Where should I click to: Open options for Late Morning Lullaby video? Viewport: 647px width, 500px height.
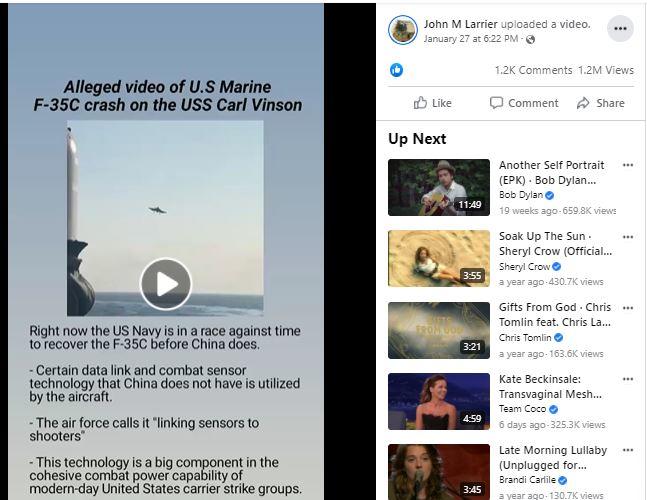click(x=628, y=450)
